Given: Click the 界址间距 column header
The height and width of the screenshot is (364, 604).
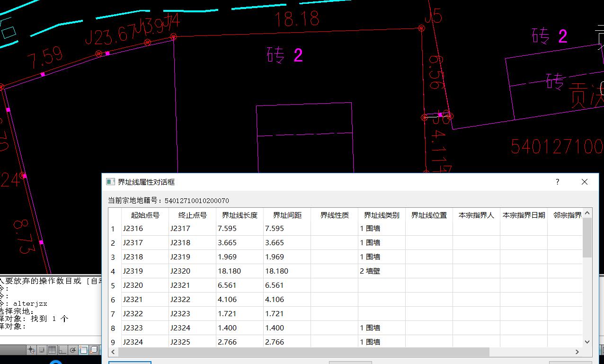Looking at the screenshot, I should click(x=287, y=215).
